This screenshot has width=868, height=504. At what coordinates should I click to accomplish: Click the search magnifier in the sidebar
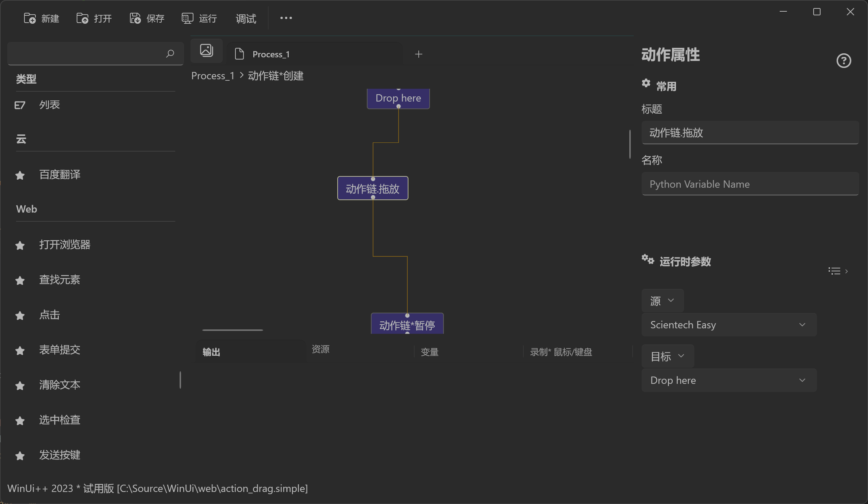170,54
